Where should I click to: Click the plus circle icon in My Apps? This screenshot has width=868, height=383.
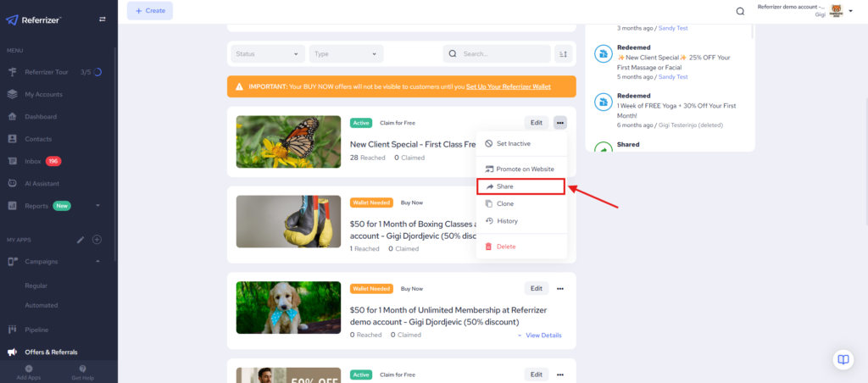(x=97, y=240)
